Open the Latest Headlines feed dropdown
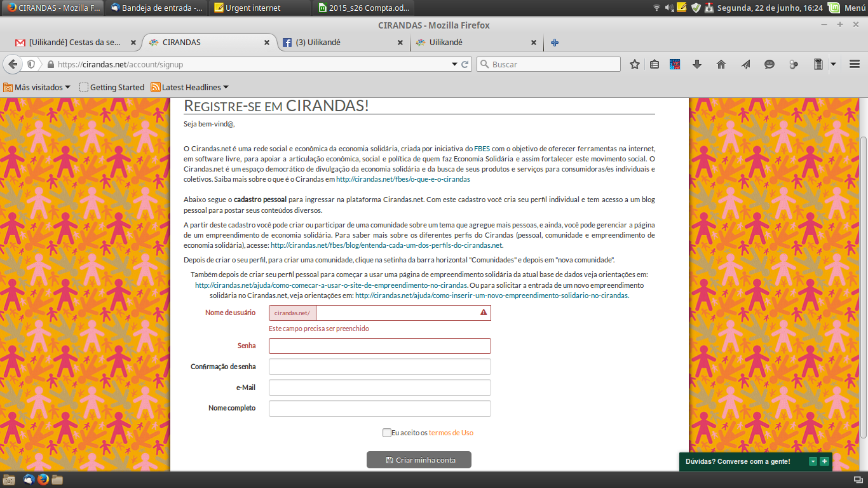The height and width of the screenshot is (488, 868). coord(189,87)
